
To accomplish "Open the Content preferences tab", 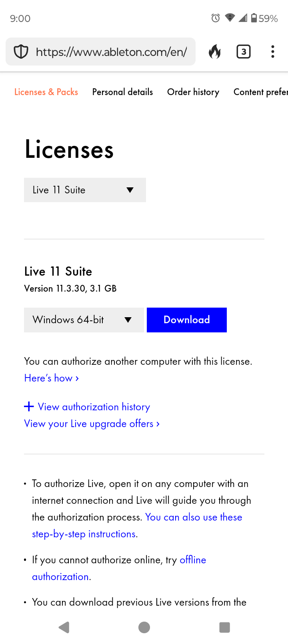I will pyautogui.click(x=261, y=92).
